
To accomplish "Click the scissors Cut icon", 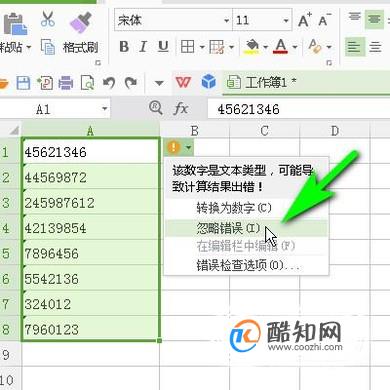I will click(x=48, y=19).
